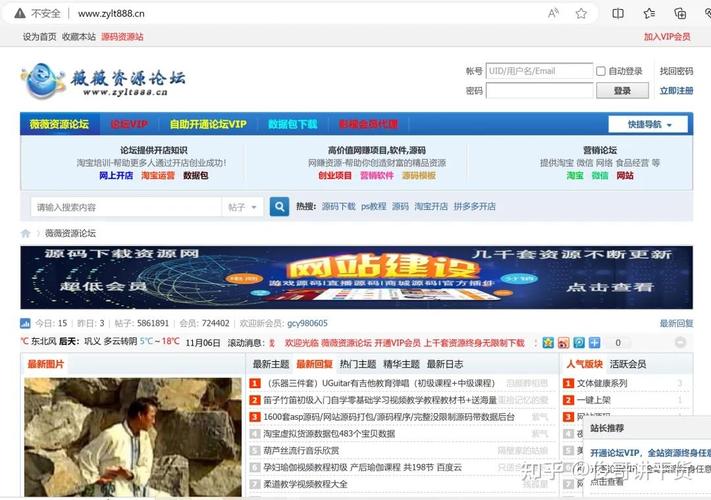The height and width of the screenshot is (500, 711).
Task: Open the 找回密码 link
Action: point(676,71)
